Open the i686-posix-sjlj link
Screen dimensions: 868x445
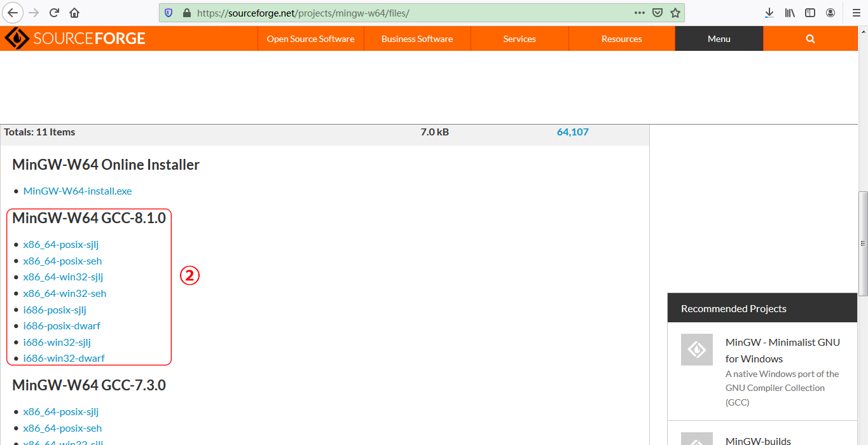(55, 310)
